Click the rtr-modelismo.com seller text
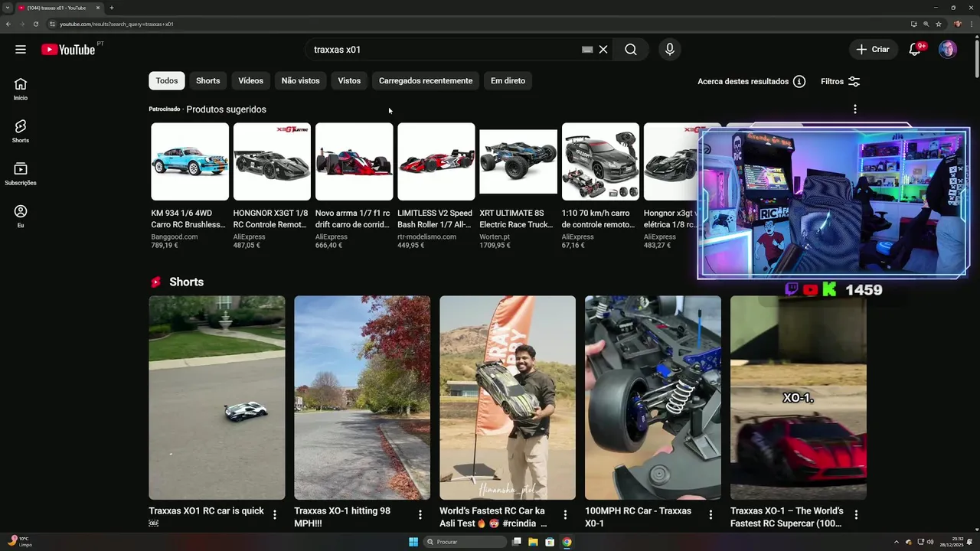The height and width of the screenshot is (551, 980). [426, 237]
